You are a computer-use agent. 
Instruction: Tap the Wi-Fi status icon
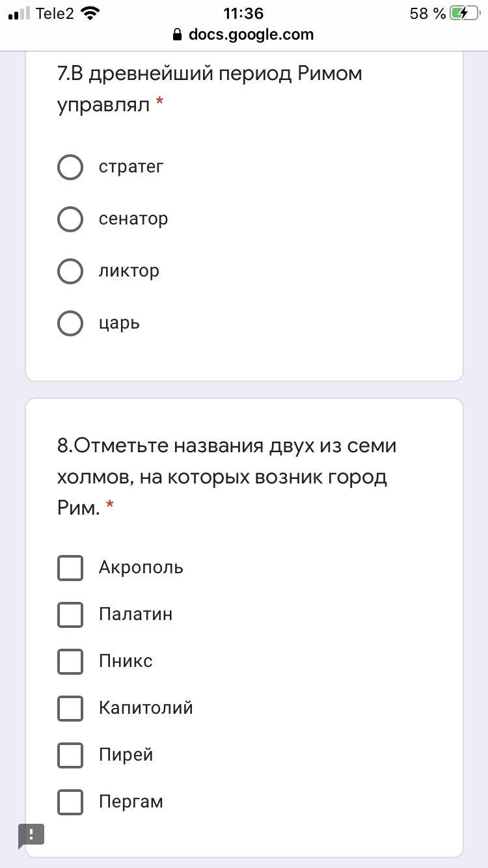91,14
